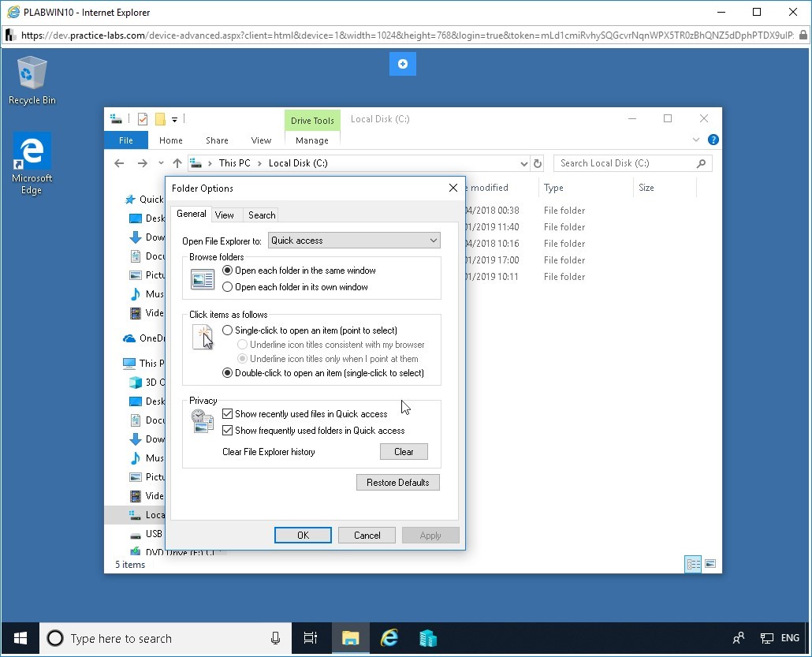This screenshot has width=812, height=657.
Task: Click ENG language indicator
Action: [x=790, y=638]
